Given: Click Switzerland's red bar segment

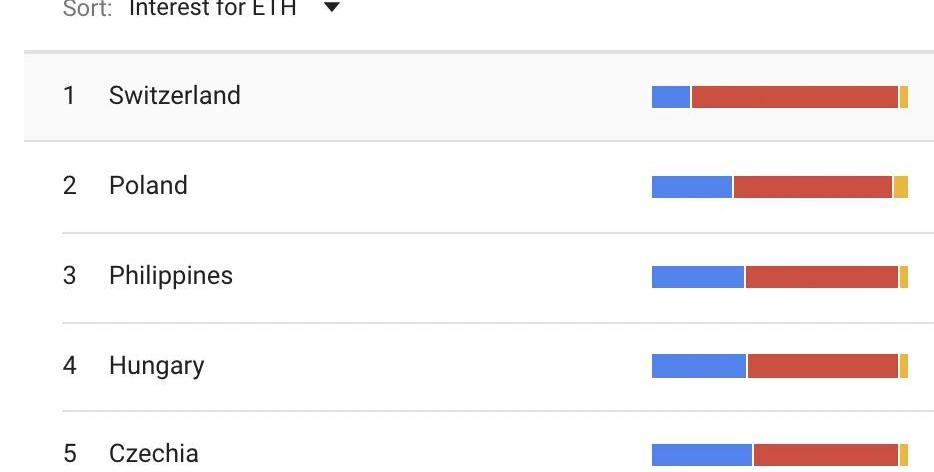Looking at the screenshot, I should 794,97.
